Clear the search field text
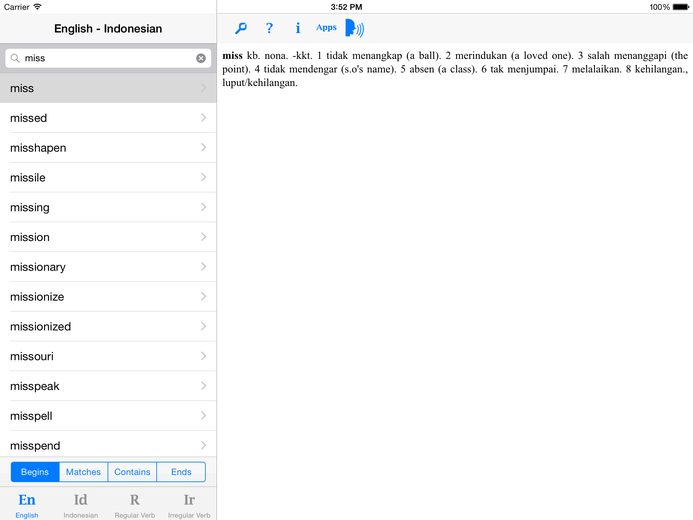 coord(201,58)
